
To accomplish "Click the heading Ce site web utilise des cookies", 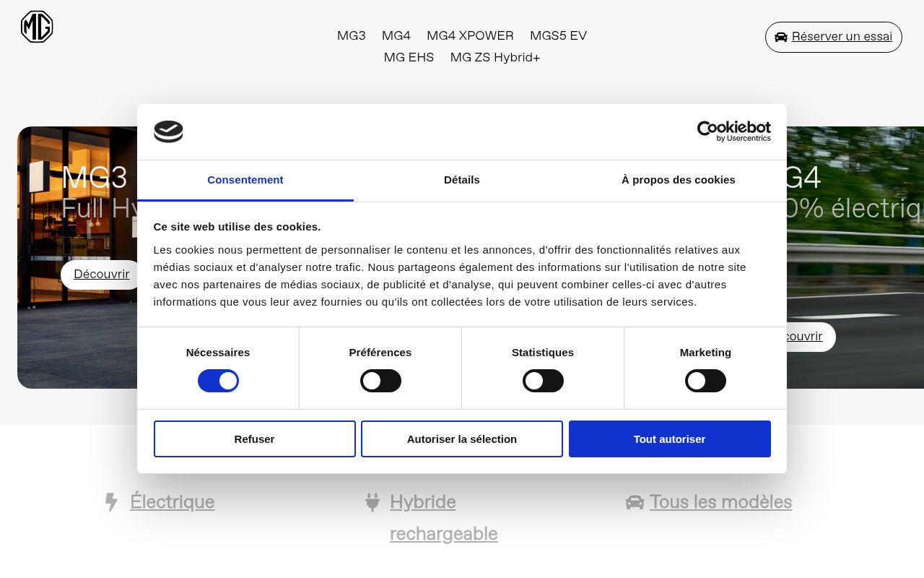I will pyautogui.click(x=237, y=227).
